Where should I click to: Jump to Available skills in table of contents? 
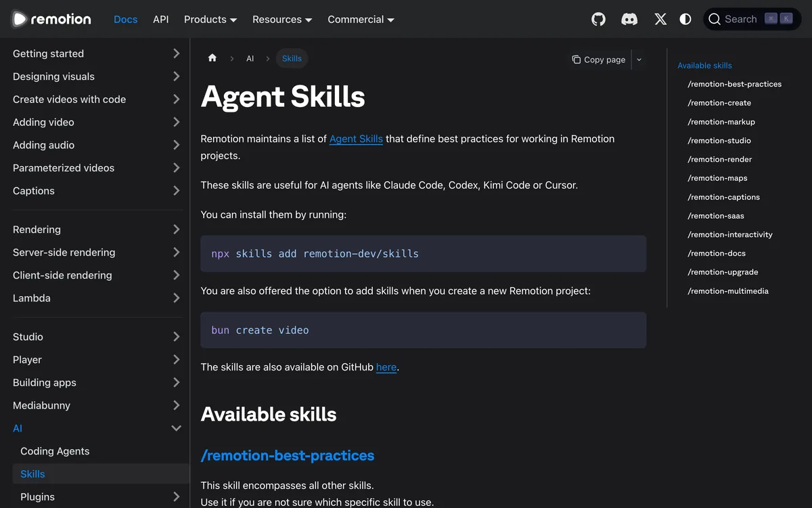pos(704,66)
